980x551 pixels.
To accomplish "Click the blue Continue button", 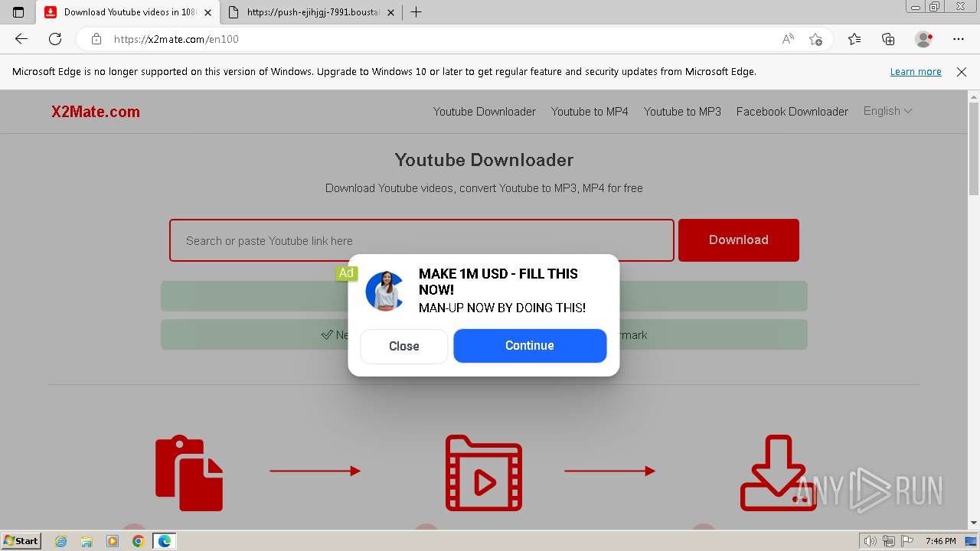I will 530,346.
